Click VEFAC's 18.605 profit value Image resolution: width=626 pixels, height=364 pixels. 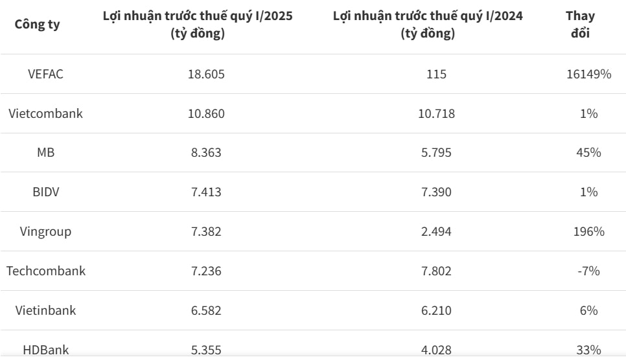click(x=206, y=74)
